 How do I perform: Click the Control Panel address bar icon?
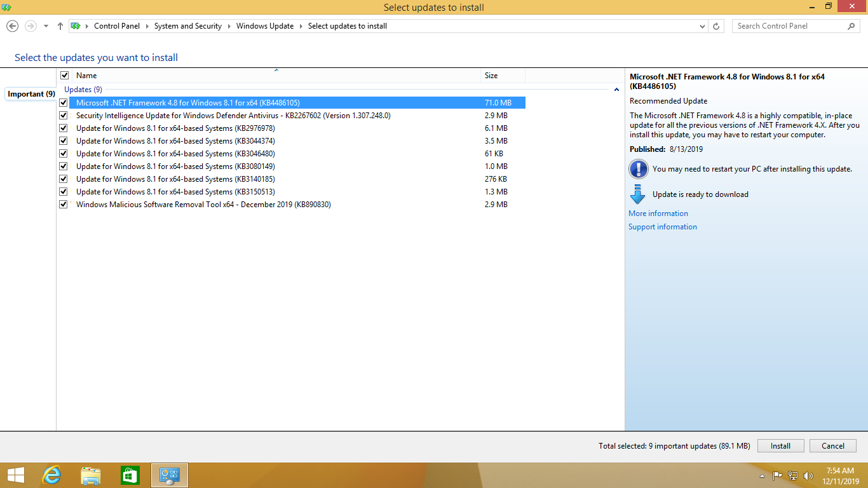click(76, 26)
